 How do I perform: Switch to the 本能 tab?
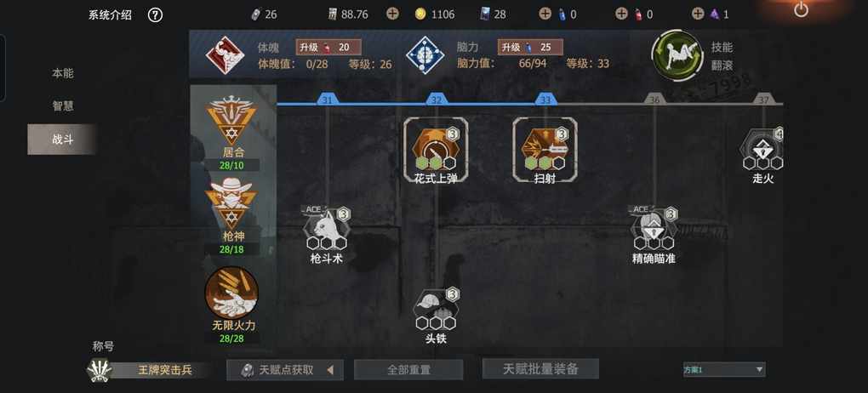point(63,73)
